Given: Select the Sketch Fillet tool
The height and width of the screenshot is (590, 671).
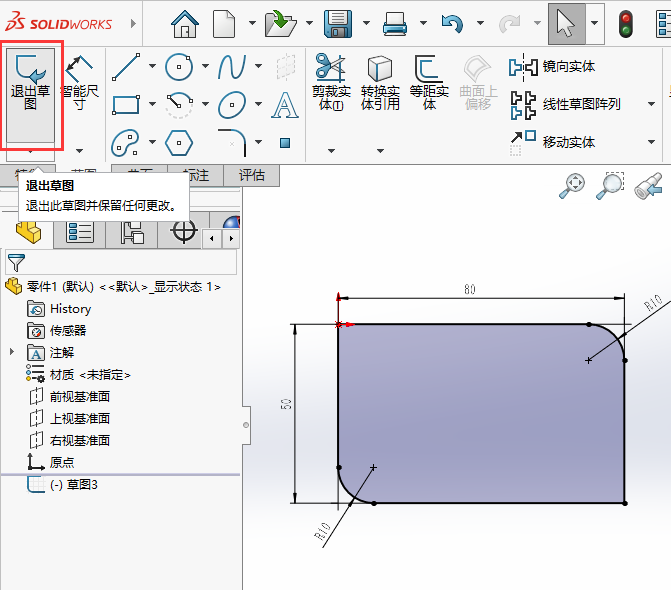Looking at the screenshot, I should click(233, 142).
